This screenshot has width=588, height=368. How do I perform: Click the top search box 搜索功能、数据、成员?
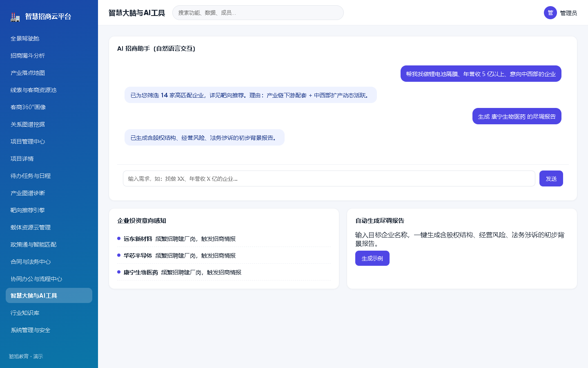coord(258,13)
